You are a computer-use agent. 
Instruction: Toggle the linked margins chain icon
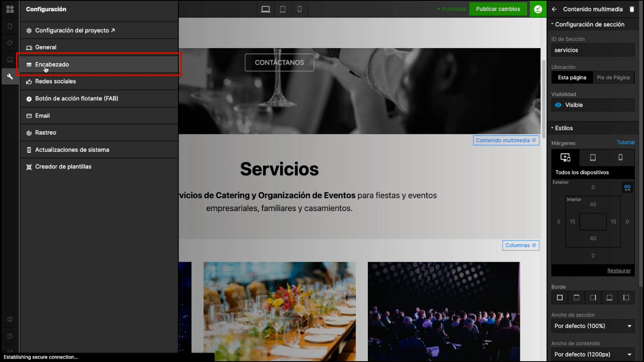click(x=627, y=187)
